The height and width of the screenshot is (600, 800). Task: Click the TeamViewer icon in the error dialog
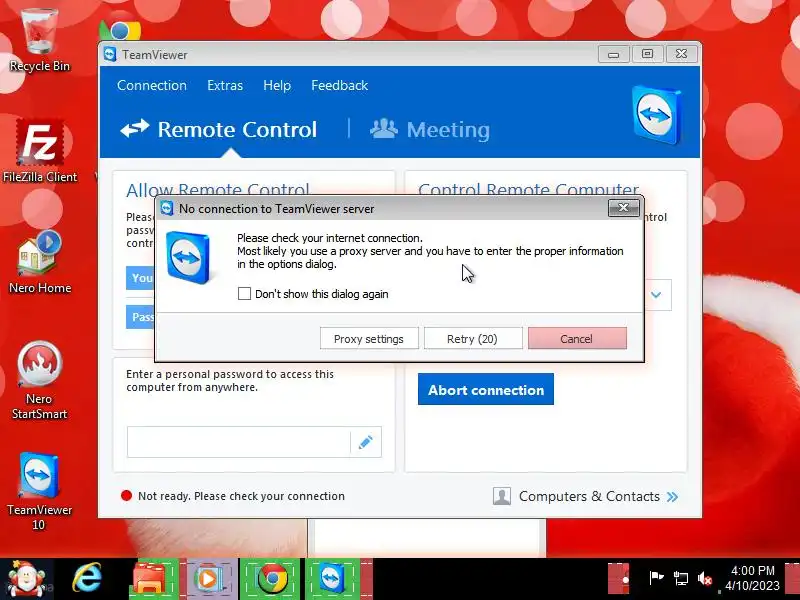188,257
